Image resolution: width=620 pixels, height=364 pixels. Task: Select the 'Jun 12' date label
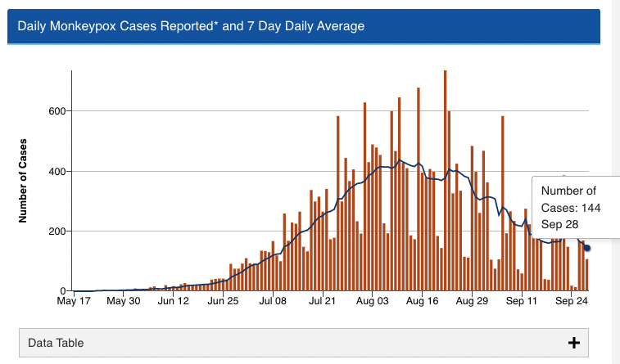point(173,300)
